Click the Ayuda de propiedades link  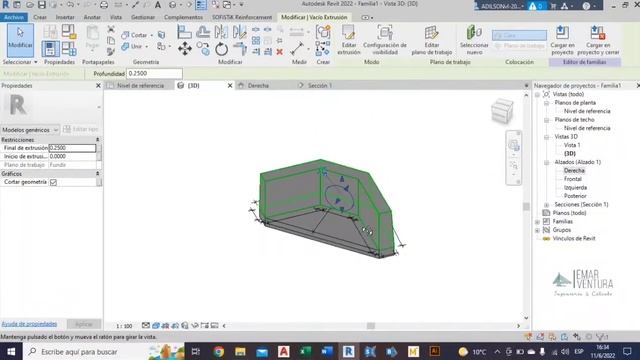pos(29,324)
